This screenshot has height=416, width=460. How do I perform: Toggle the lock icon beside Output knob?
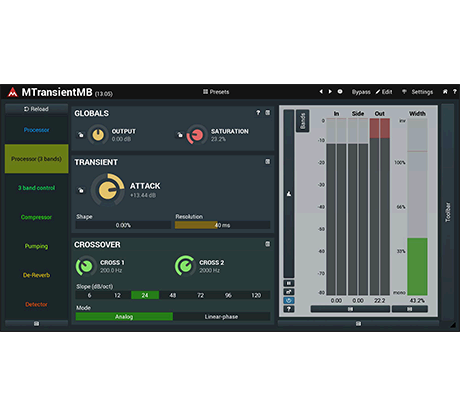click(81, 135)
